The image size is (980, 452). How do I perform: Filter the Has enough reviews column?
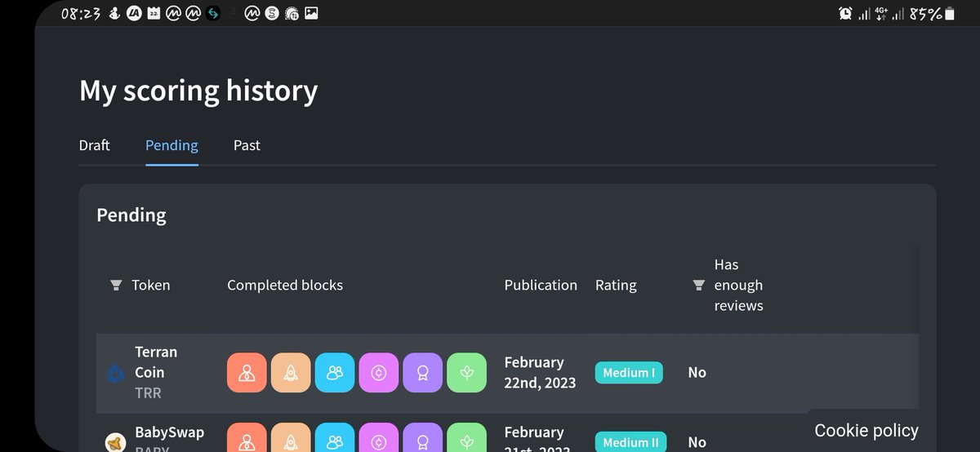click(698, 286)
